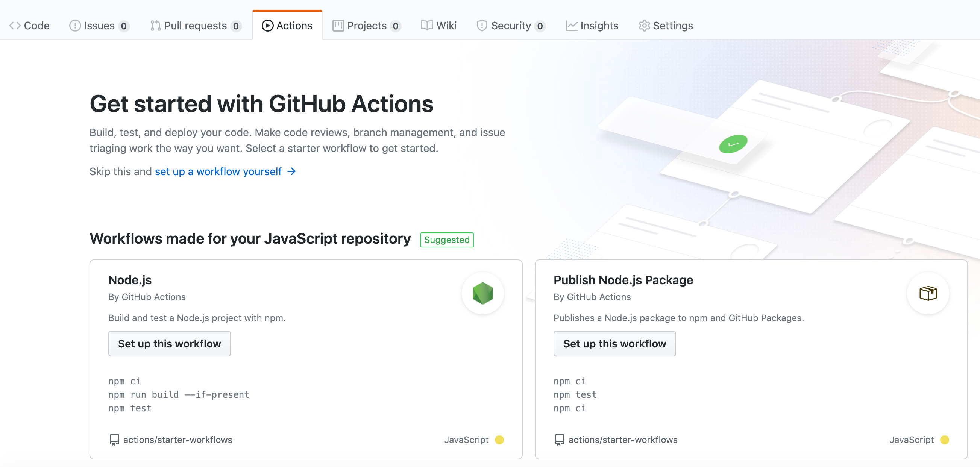
Task: Click the repo icon beside actions/starter-workflows
Action: pyautogui.click(x=114, y=440)
